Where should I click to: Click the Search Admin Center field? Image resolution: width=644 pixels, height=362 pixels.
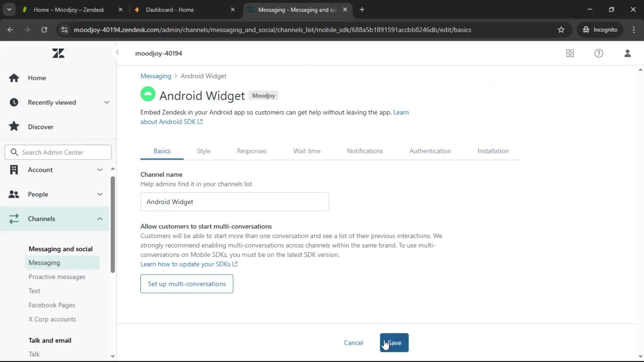[58, 153]
